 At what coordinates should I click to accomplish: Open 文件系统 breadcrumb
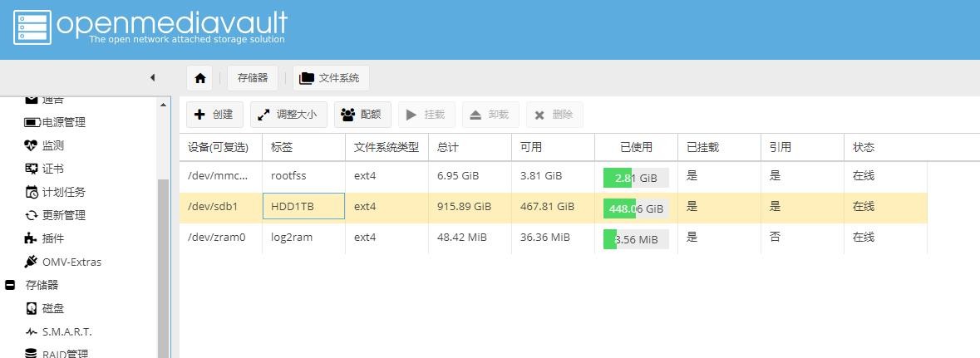(331, 78)
